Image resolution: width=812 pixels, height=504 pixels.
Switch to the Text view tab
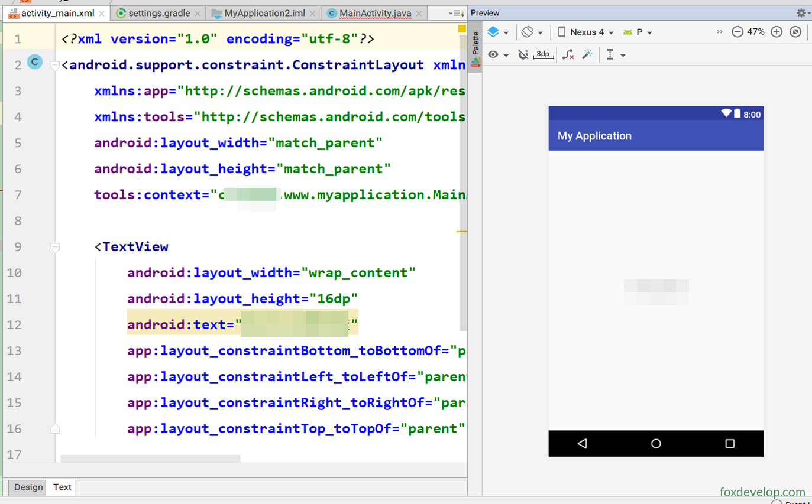tap(62, 487)
